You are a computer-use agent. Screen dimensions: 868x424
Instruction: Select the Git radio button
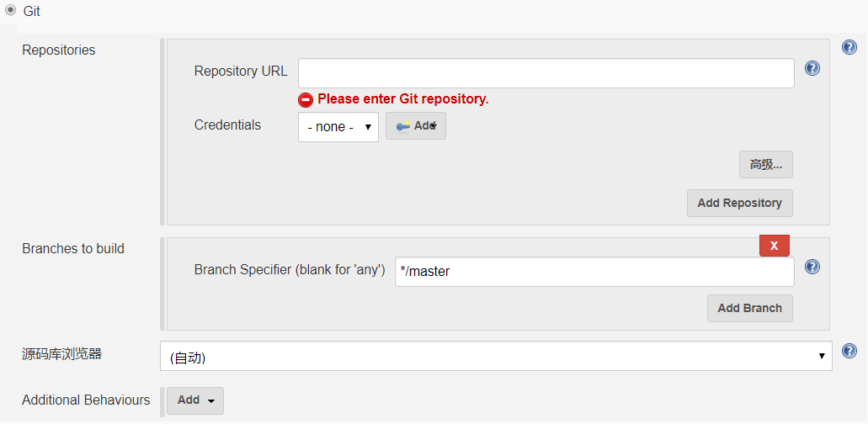(x=10, y=11)
